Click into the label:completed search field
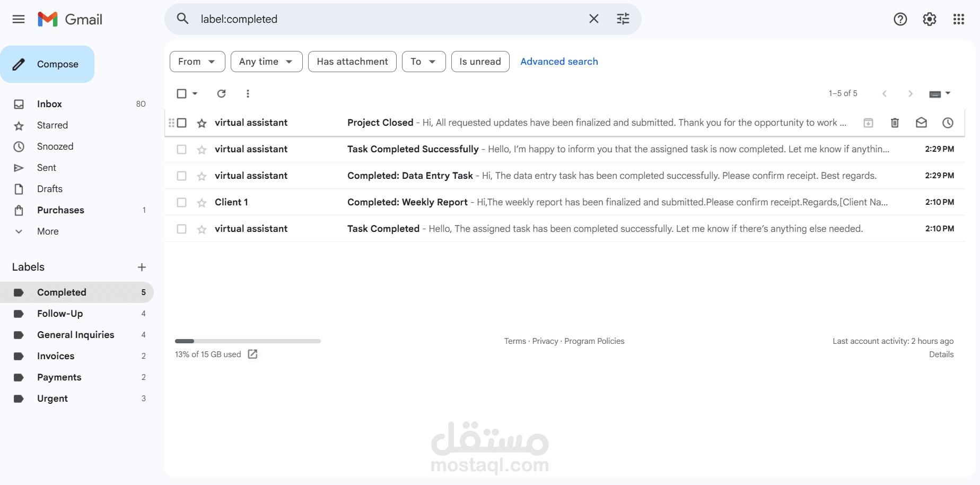 (x=390, y=19)
